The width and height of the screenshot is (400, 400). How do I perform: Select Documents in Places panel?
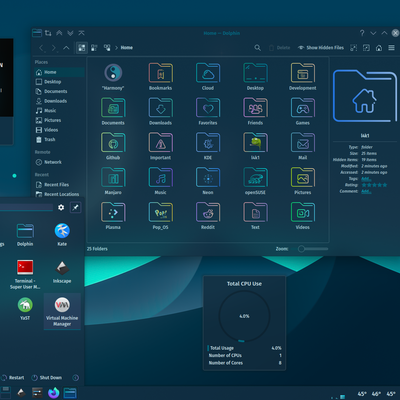59,91
